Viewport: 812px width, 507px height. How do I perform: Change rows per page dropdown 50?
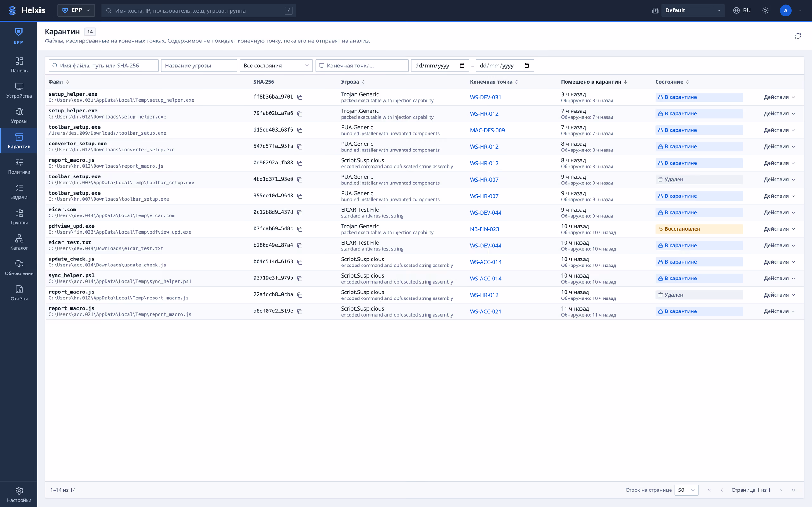click(686, 490)
